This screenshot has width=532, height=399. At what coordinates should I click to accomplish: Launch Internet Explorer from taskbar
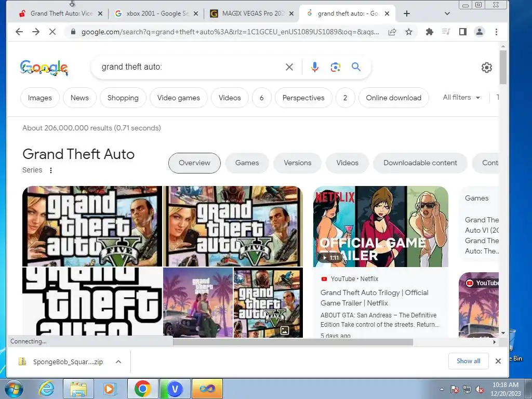click(46, 389)
